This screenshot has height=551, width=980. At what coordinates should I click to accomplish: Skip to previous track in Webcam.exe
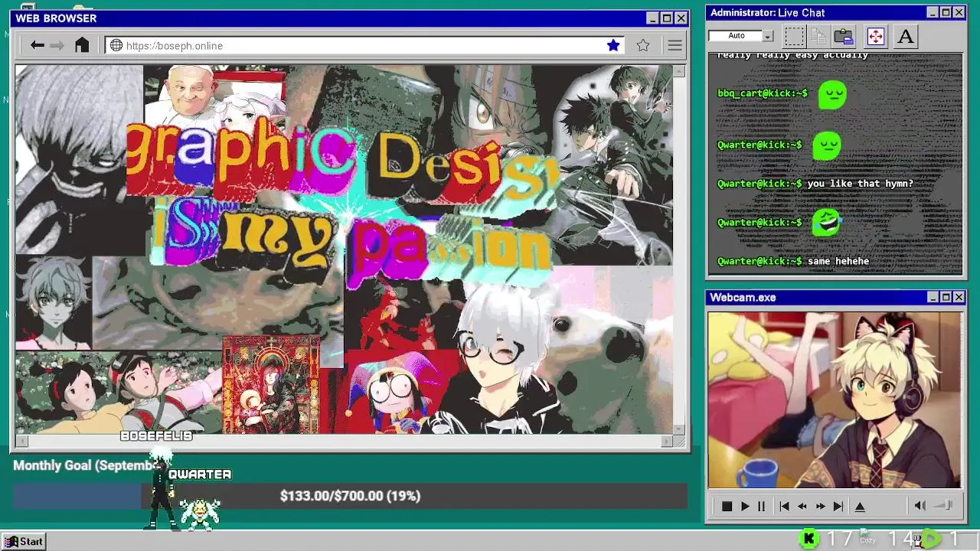(x=784, y=506)
